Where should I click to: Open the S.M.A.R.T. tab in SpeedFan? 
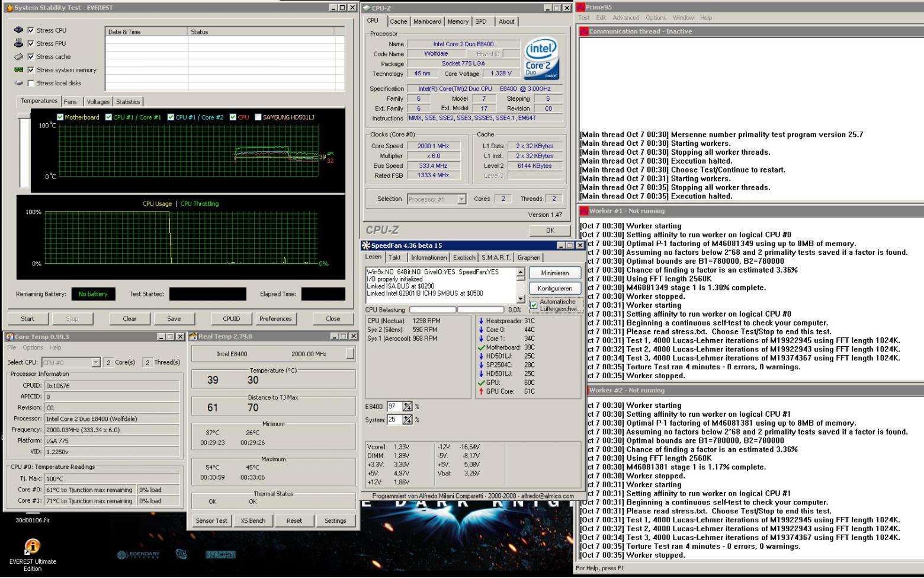pyautogui.click(x=496, y=258)
